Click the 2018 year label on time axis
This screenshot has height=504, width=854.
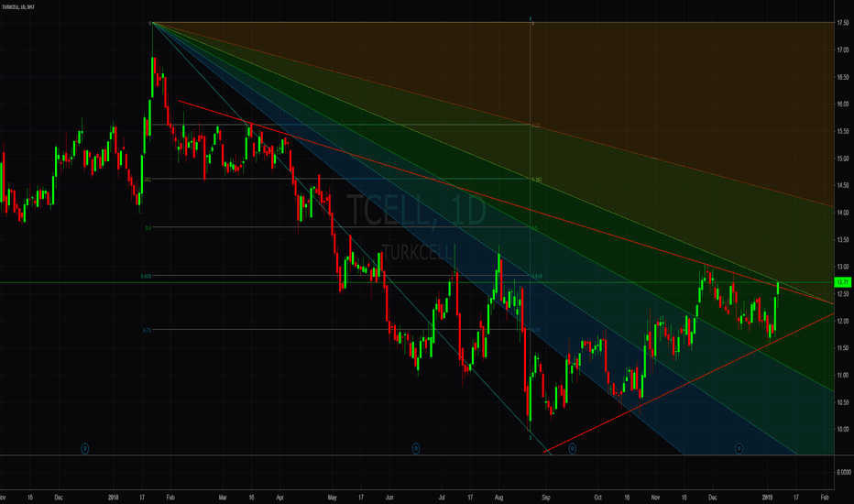[x=114, y=498]
